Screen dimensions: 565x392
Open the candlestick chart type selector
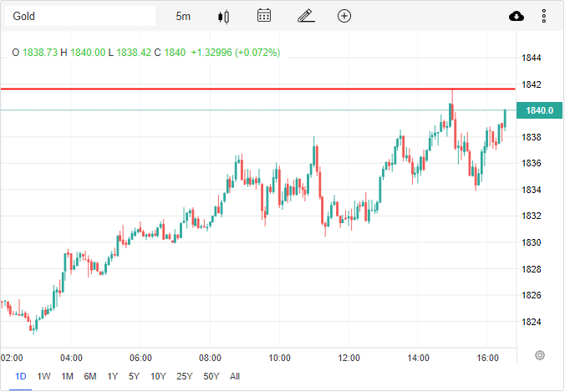pos(223,16)
